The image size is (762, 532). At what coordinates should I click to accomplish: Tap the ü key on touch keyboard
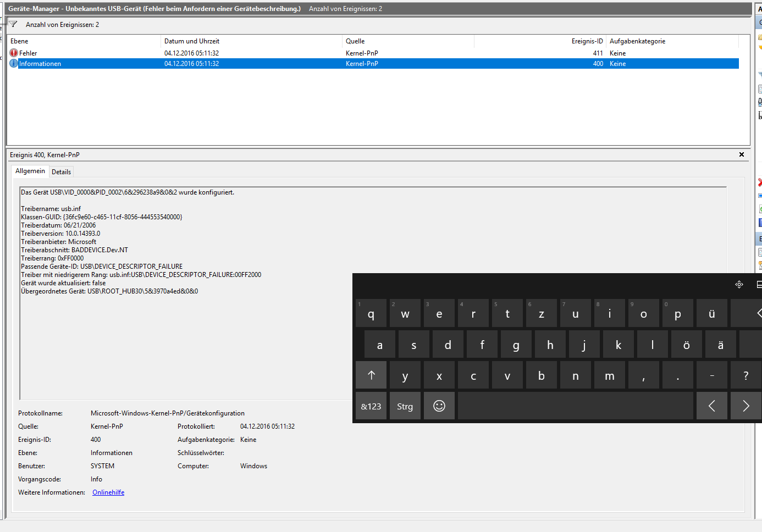(x=712, y=313)
